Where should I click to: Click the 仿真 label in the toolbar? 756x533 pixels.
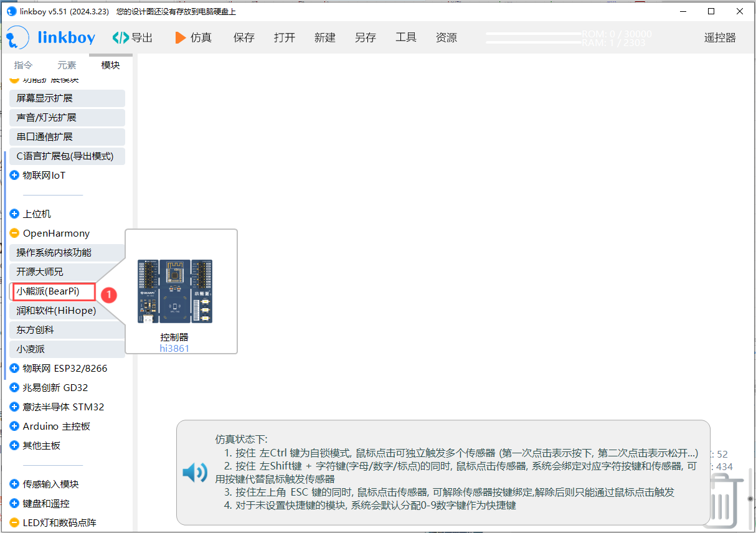coord(201,38)
